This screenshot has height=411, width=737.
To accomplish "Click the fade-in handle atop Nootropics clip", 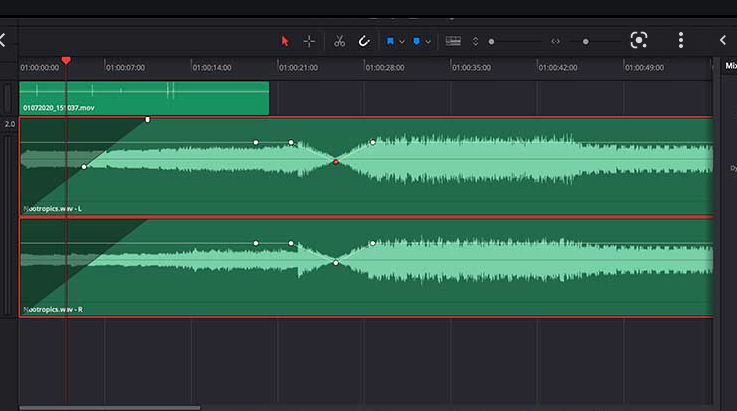I will pyautogui.click(x=148, y=120).
